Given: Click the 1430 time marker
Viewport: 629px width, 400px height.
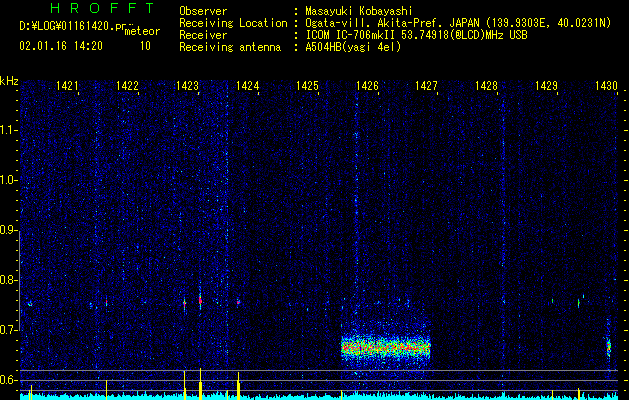Looking at the screenshot, I should tap(606, 85).
